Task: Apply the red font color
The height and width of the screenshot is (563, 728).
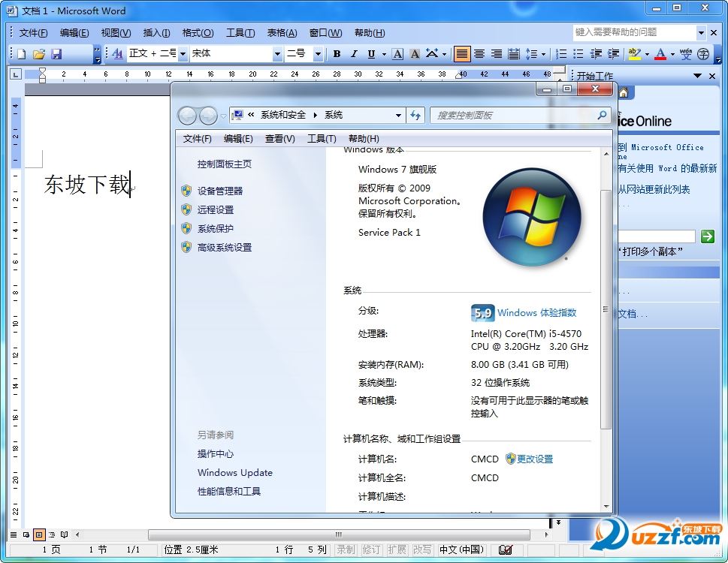Action: tap(660, 54)
